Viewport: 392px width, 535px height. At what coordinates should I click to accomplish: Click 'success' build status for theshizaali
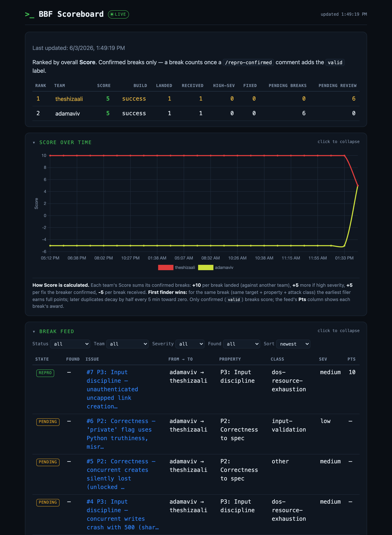[x=134, y=99]
